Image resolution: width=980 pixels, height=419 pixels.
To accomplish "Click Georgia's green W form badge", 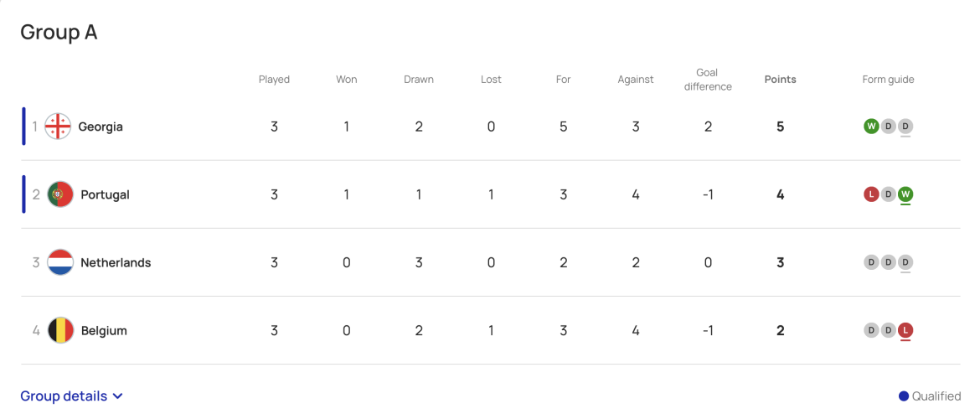I will pos(871,127).
